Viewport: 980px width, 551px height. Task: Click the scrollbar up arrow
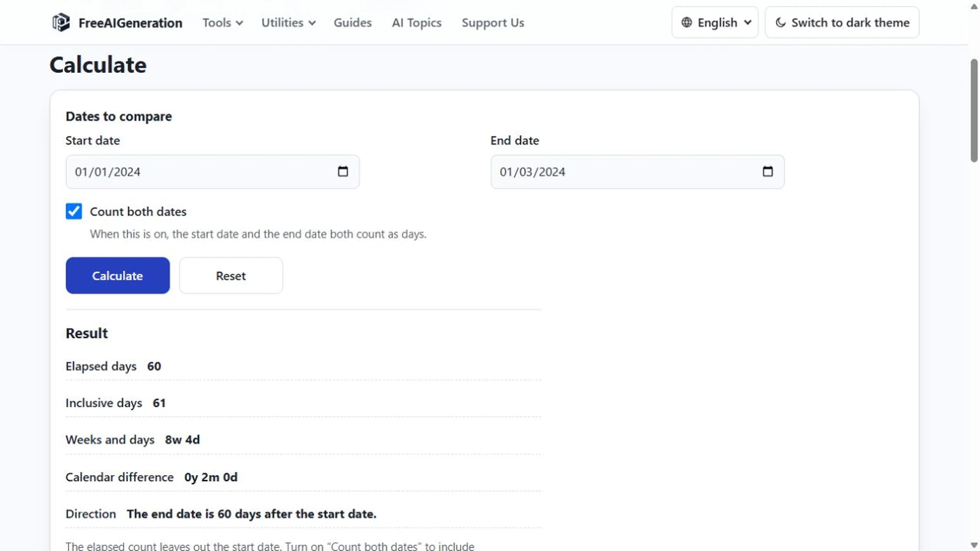click(974, 7)
